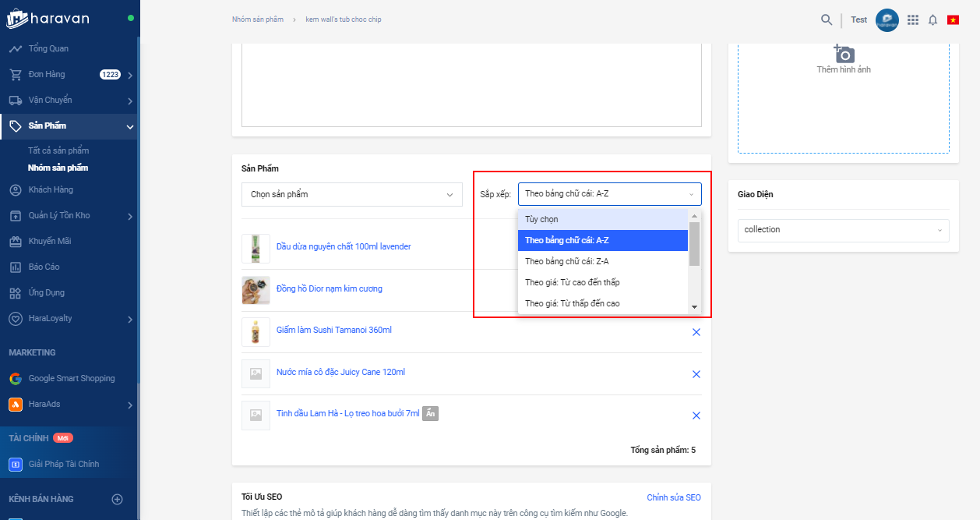The width and height of the screenshot is (980, 520).
Task: Click the add image camera icon
Action: tap(844, 54)
